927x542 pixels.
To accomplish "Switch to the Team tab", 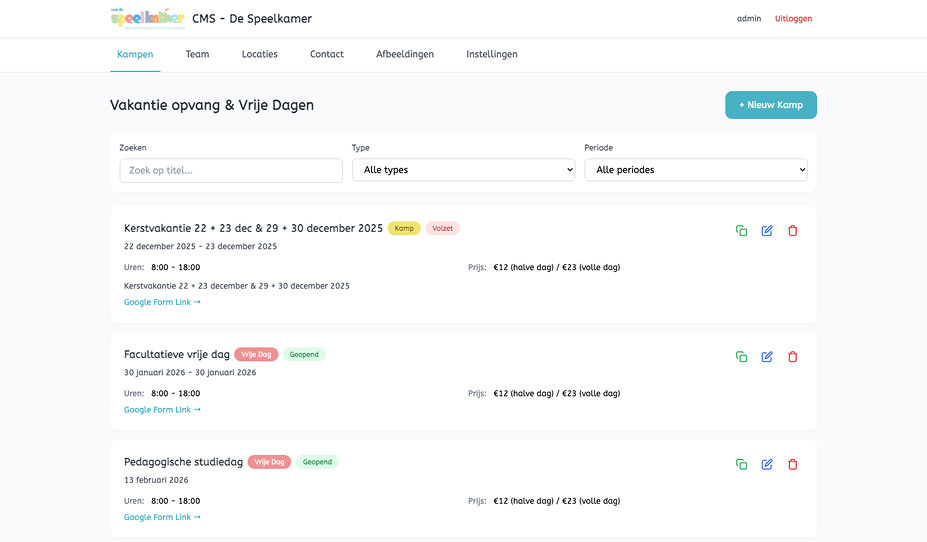I will tap(197, 54).
